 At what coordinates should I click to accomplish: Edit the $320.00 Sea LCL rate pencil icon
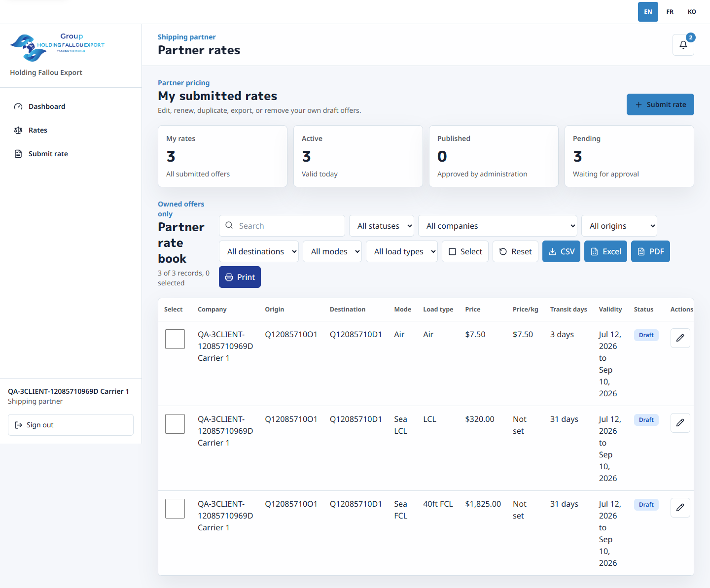680,423
